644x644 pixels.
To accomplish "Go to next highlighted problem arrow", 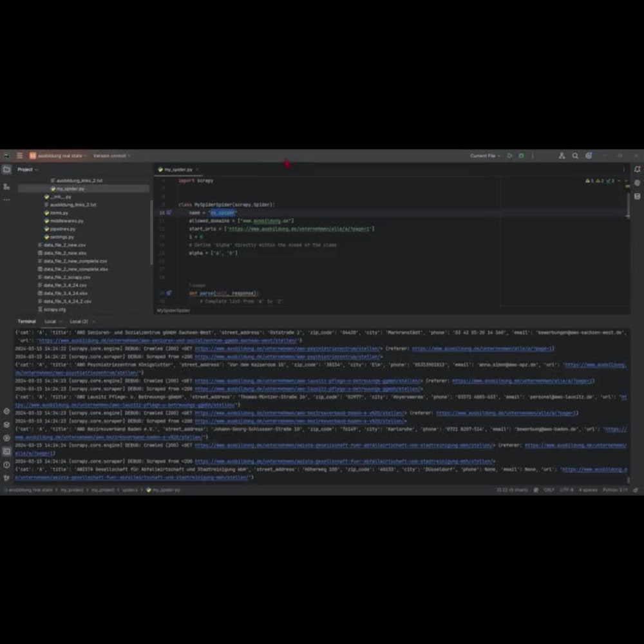I will [x=626, y=181].
